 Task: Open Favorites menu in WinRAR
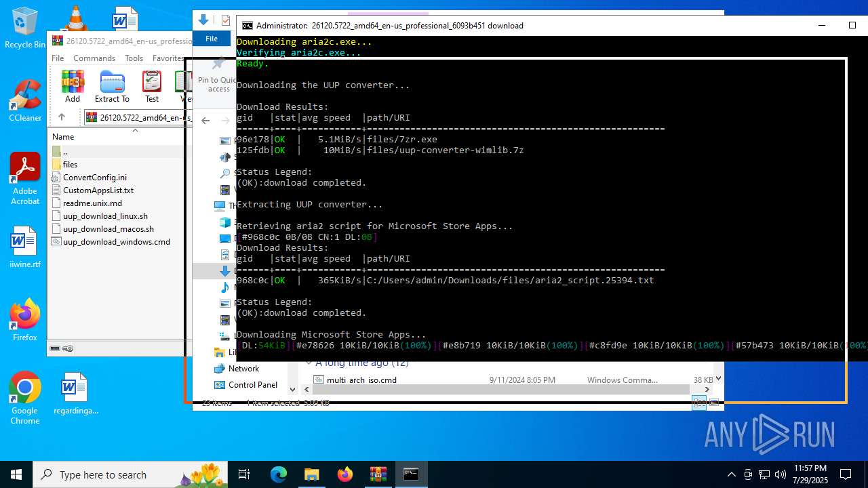point(167,58)
